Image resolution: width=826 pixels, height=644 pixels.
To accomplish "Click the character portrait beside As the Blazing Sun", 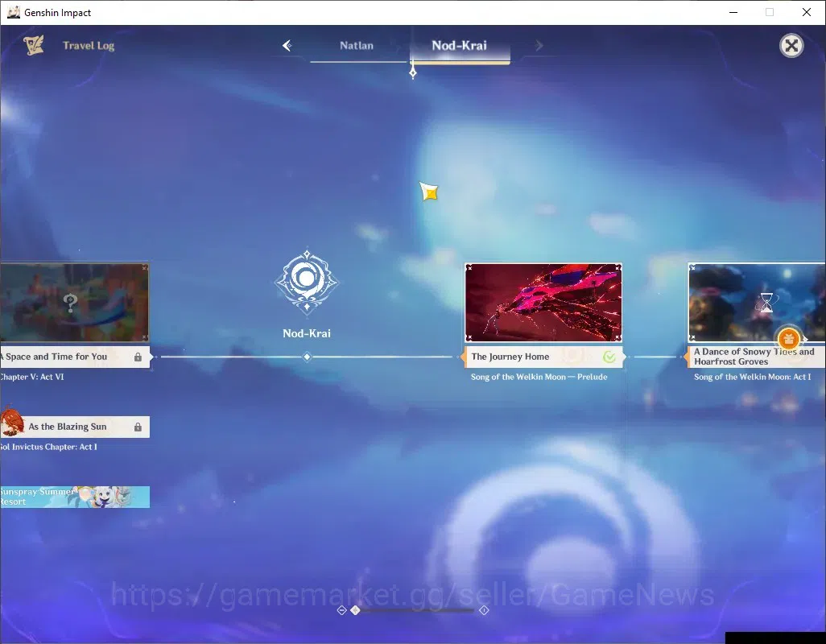I will click(12, 421).
